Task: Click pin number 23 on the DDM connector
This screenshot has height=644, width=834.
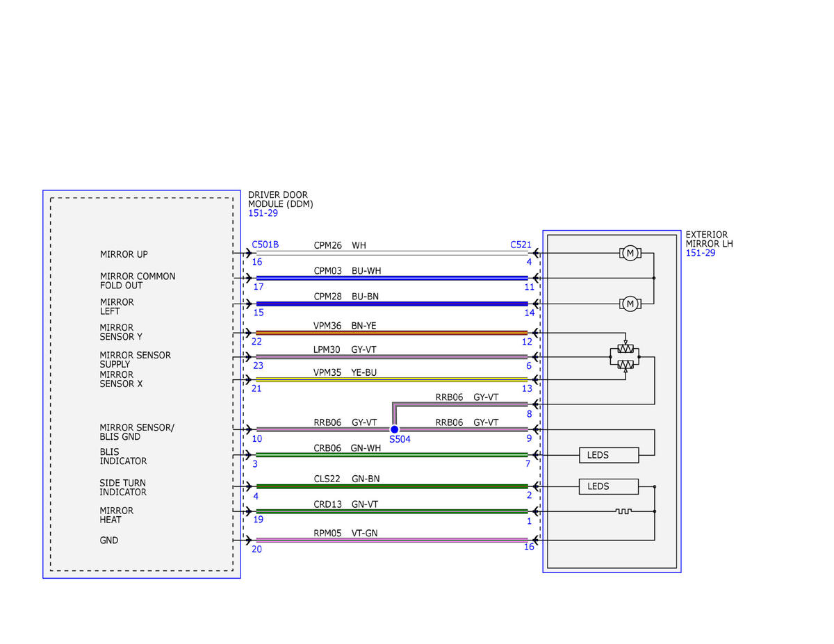Action: click(257, 365)
